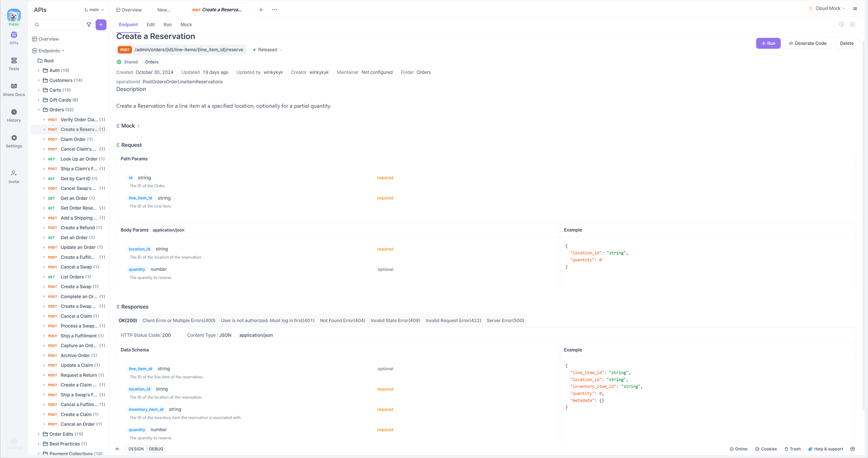Open the Edit tab
This screenshot has height=458, width=868.
(x=151, y=25)
